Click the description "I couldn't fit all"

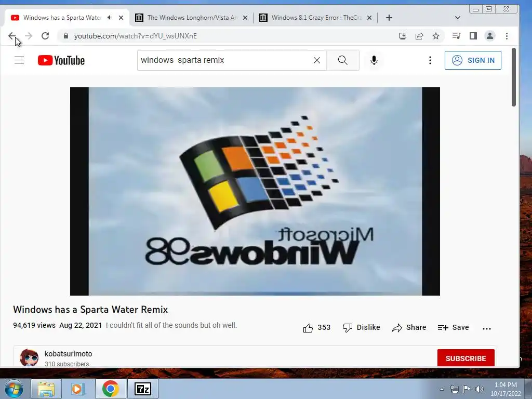[171, 325]
